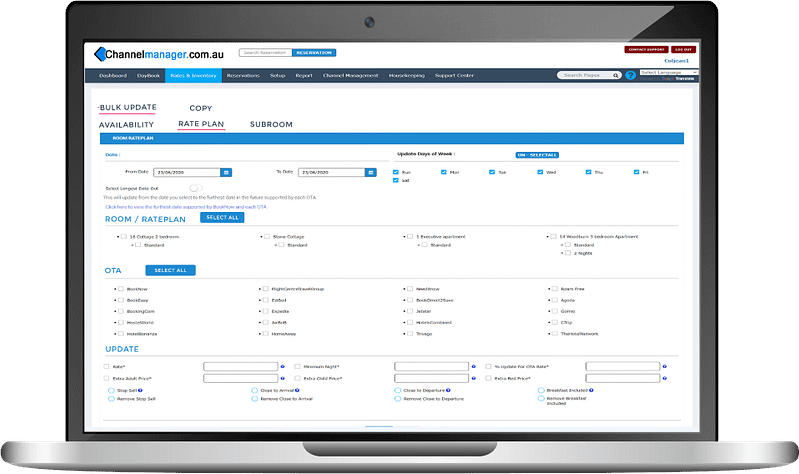Click the Coljean1 user link
799x474 pixels.
(676, 61)
